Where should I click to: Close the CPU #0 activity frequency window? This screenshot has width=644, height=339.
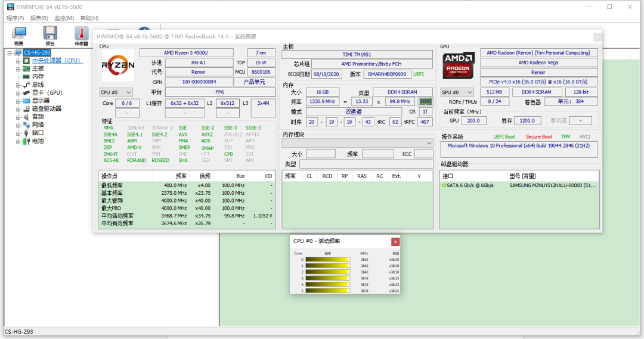click(x=395, y=242)
